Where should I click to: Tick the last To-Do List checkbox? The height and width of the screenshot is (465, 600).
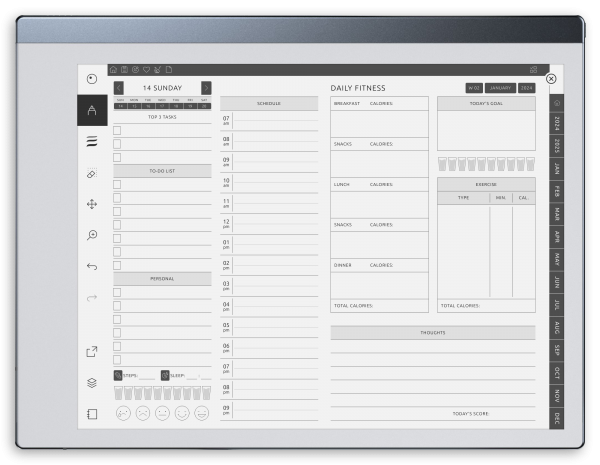pyautogui.click(x=117, y=265)
